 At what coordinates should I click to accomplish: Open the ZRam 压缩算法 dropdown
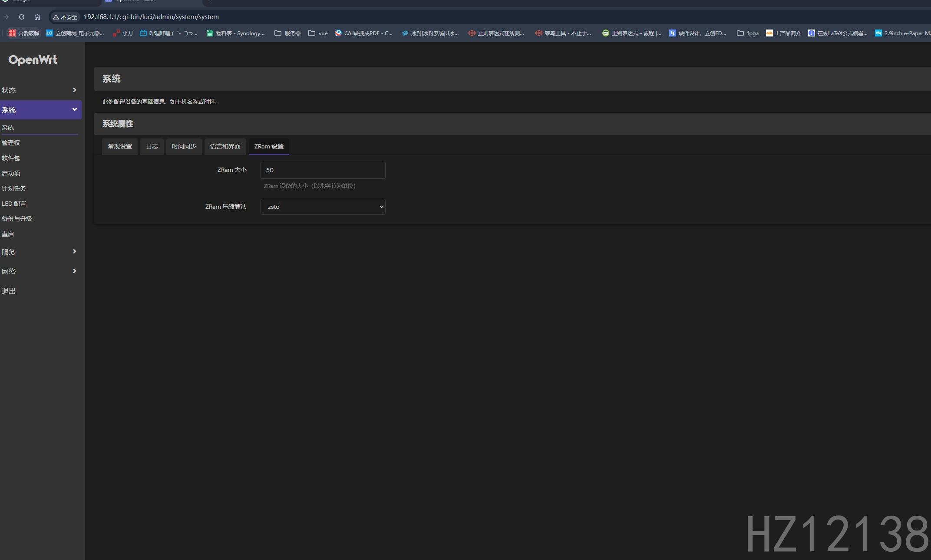pyautogui.click(x=323, y=207)
